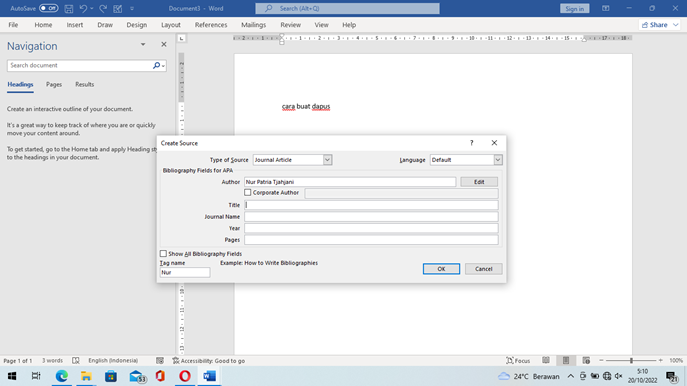Select the Design tab

coord(137,25)
